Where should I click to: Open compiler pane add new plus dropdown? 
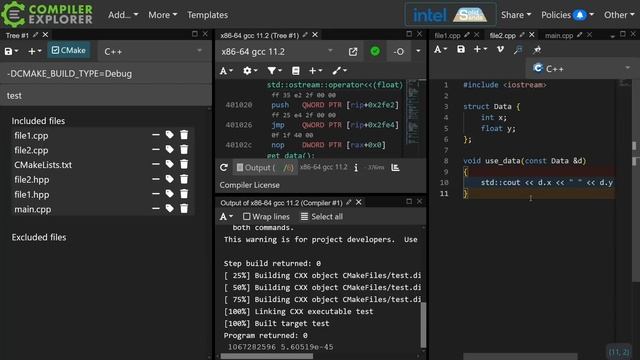tap(316, 71)
